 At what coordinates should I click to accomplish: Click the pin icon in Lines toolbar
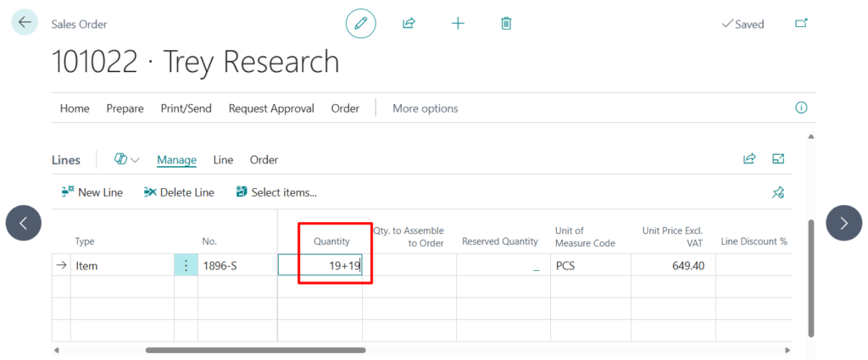(x=778, y=192)
